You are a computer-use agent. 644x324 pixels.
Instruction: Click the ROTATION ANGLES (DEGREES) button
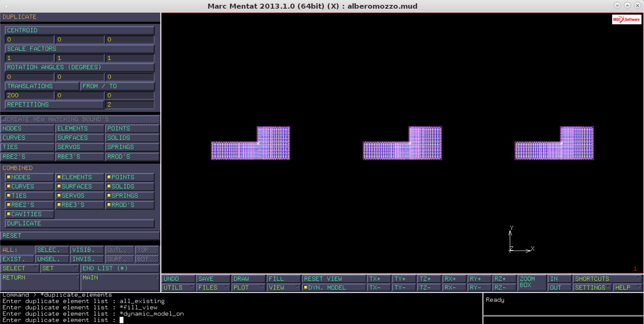pos(80,67)
